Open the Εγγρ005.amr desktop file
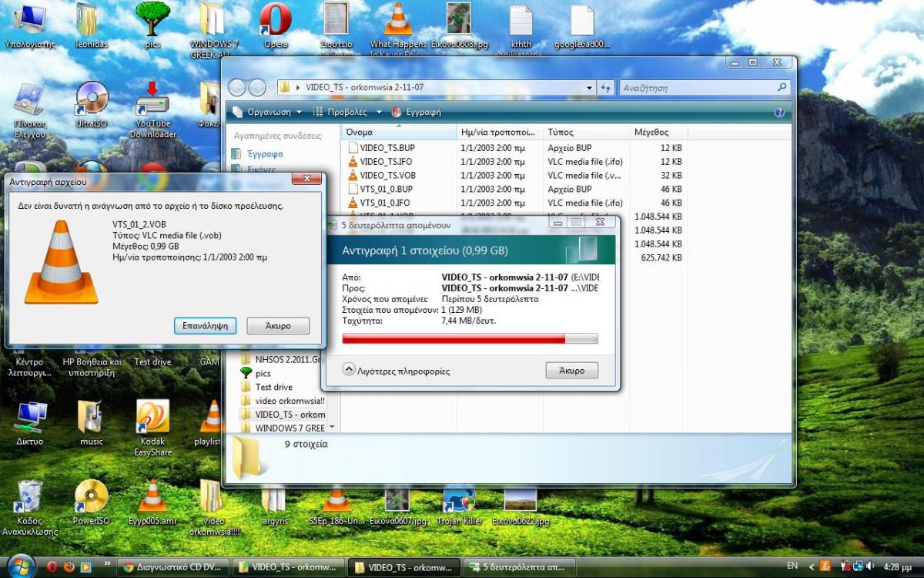 click(152, 502)
